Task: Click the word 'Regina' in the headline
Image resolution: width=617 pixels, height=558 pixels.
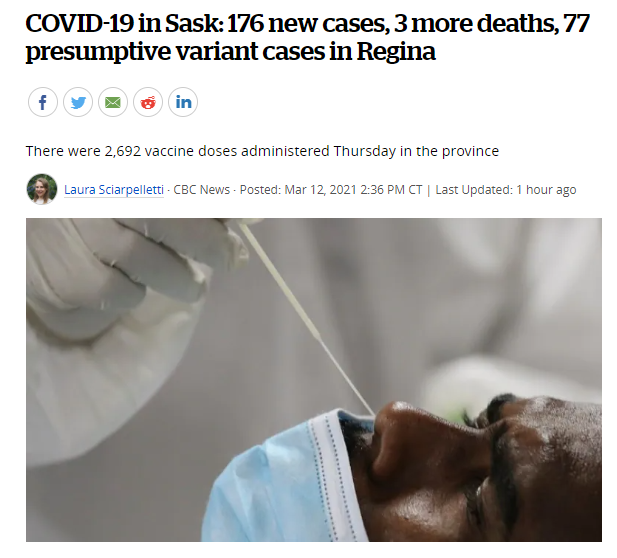Action: point(396,52)
